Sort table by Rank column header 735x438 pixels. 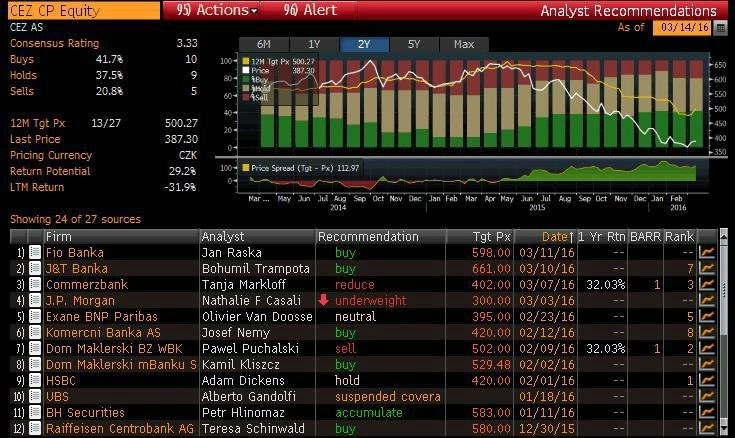pyautogui.click(x=680, y=236)
